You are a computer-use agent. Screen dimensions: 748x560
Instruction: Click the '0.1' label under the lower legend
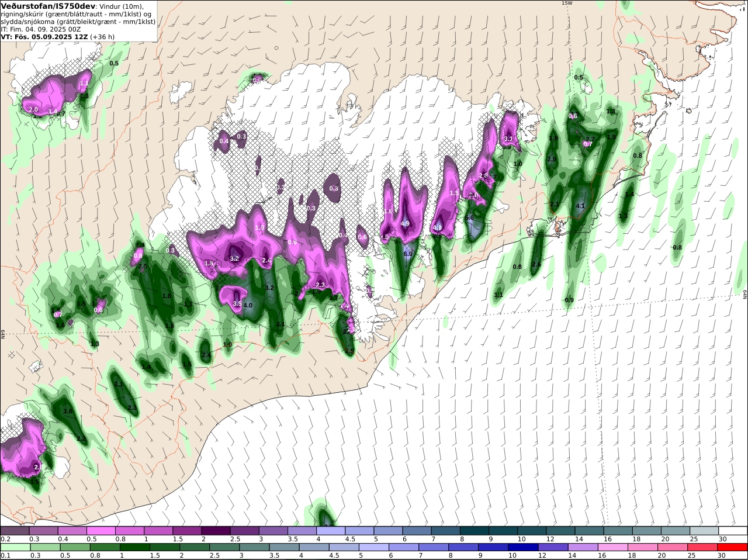[5, 556]
